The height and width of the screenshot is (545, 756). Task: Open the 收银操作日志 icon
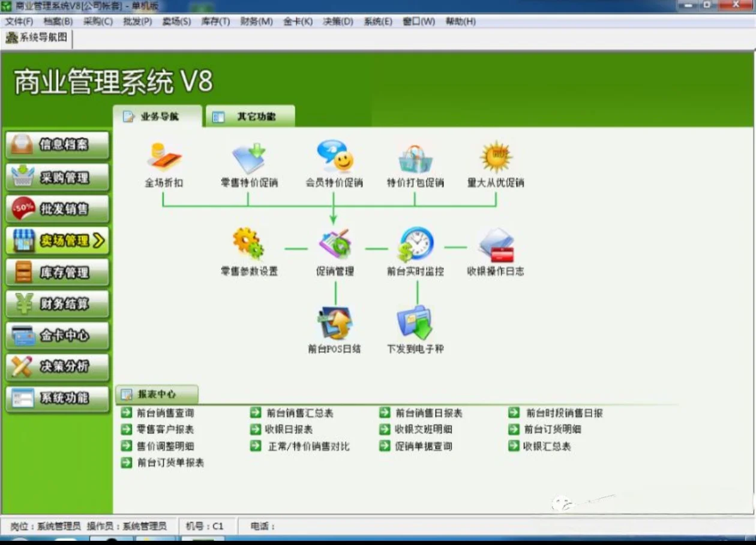(496, 244)
